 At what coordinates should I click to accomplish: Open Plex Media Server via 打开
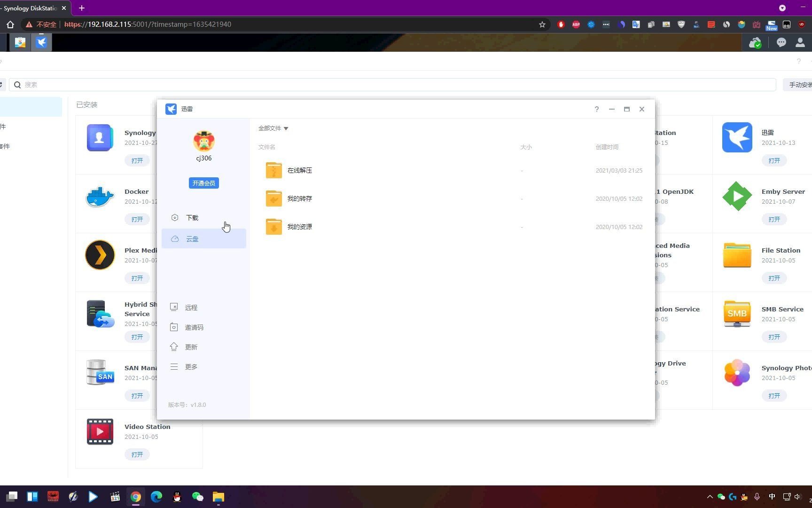(x=137, y=278)
